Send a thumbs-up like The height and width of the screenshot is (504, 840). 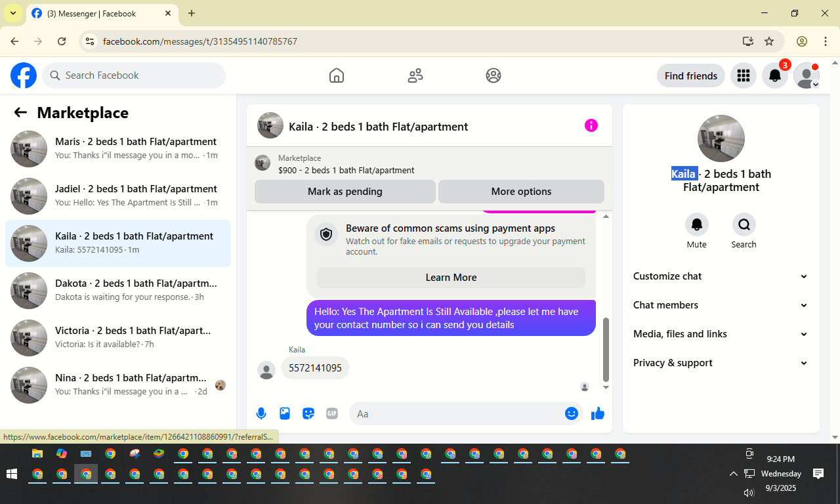[x=598, y=413]
